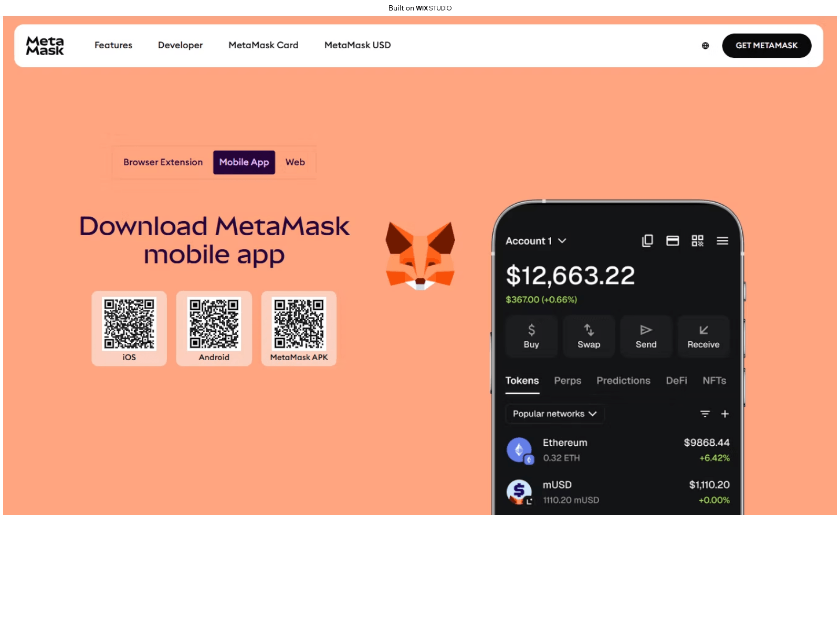Click the plus icon to add token
The image size is (840, 630).
725,414
